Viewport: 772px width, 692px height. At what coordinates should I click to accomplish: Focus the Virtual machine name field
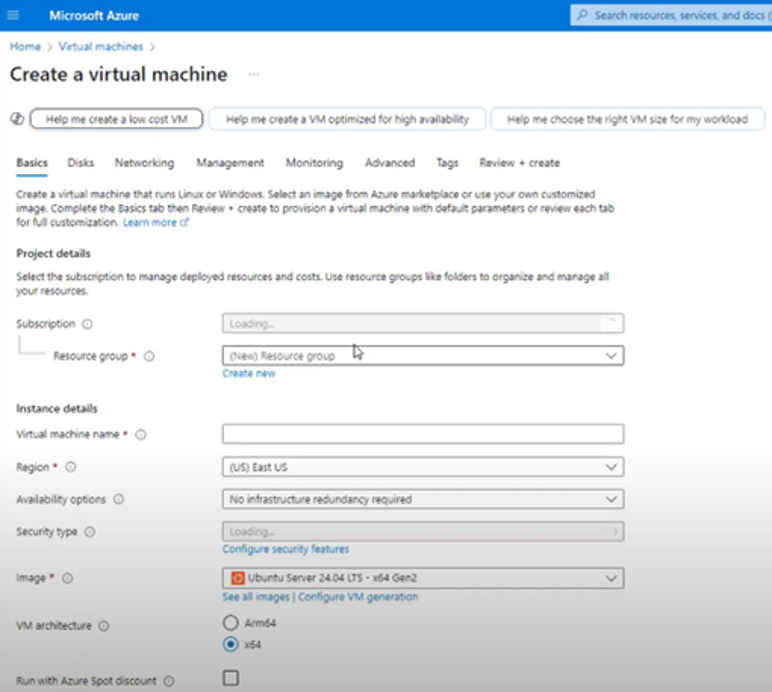[x=423, y=434]
